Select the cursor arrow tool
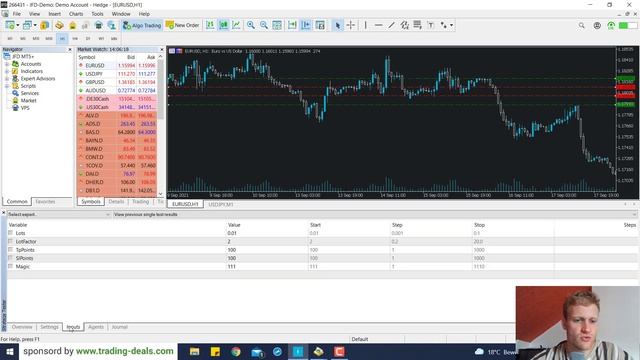The height and width of the screenshot is (360, 640). (337, 25)
